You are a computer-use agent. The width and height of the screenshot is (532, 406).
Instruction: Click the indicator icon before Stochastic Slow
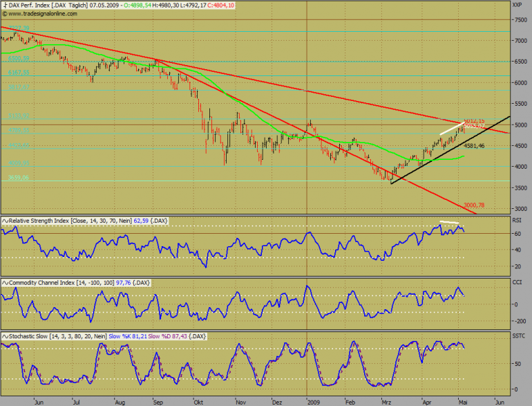tap(5, 336)
